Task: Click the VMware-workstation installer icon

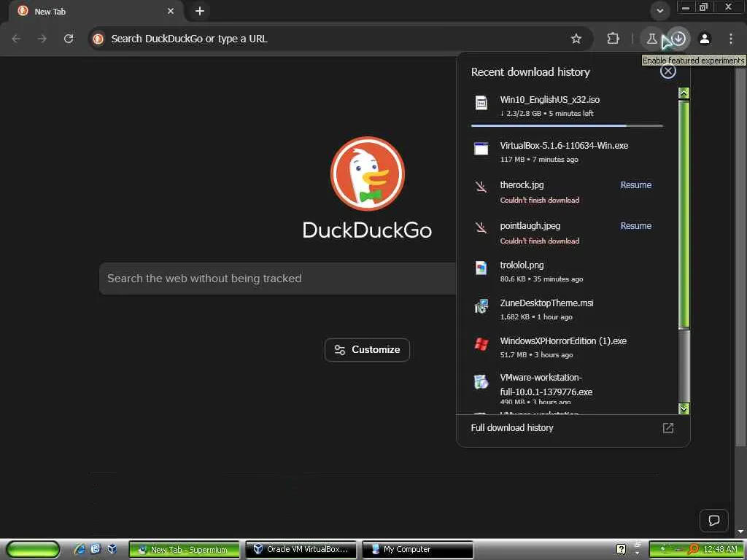Action: tap(481, 381)
